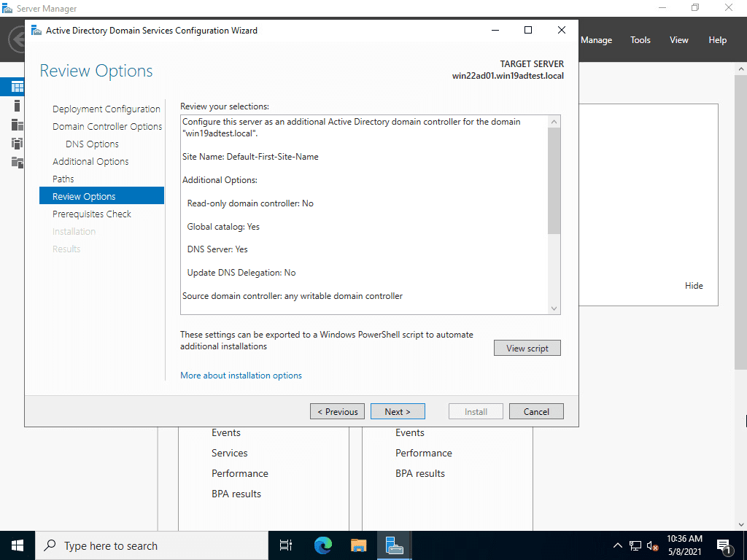
Task: Go back to Deployment Configuration step
Action: tap(106, 108)
